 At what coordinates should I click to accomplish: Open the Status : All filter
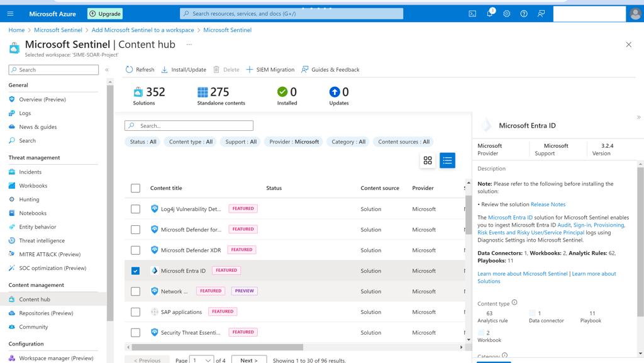(143, 142)
